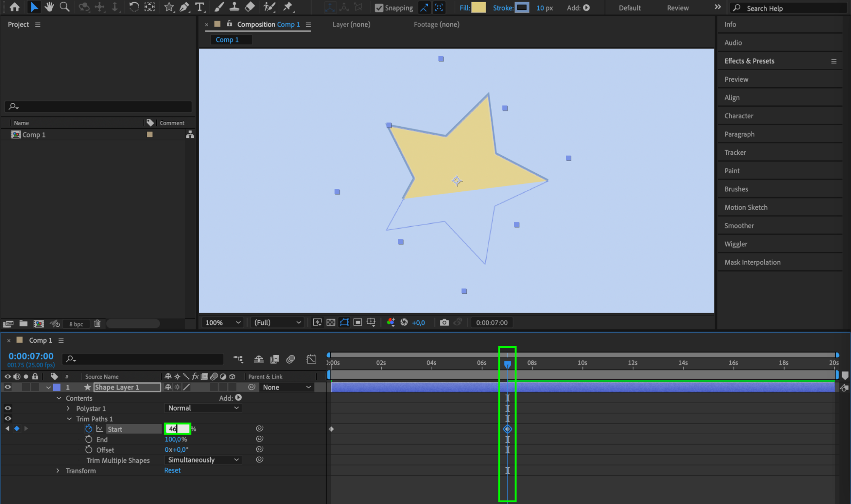Hide Shape Layer 1 with eye icon
This screenshot has width=851, height=504.
point(8,387)
